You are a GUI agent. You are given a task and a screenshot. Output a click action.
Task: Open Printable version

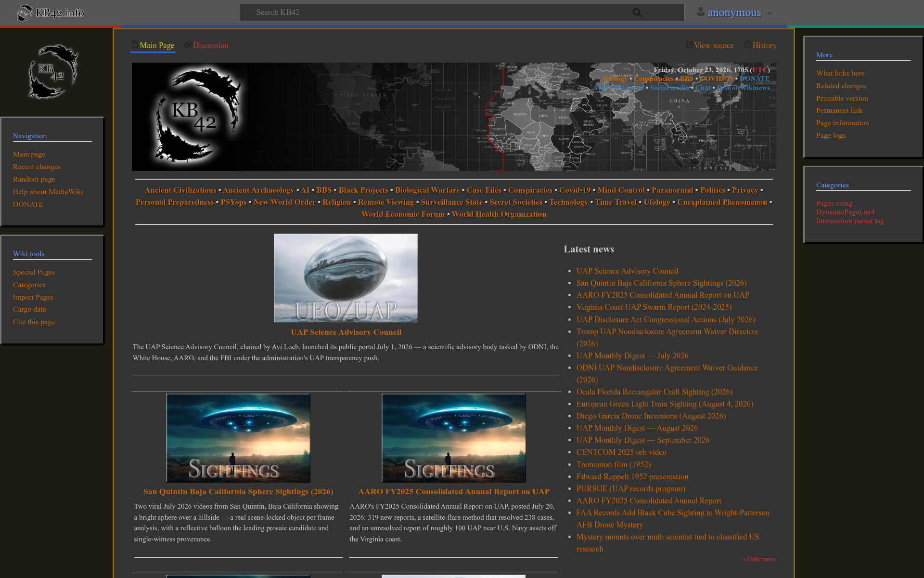click(842, 98)
